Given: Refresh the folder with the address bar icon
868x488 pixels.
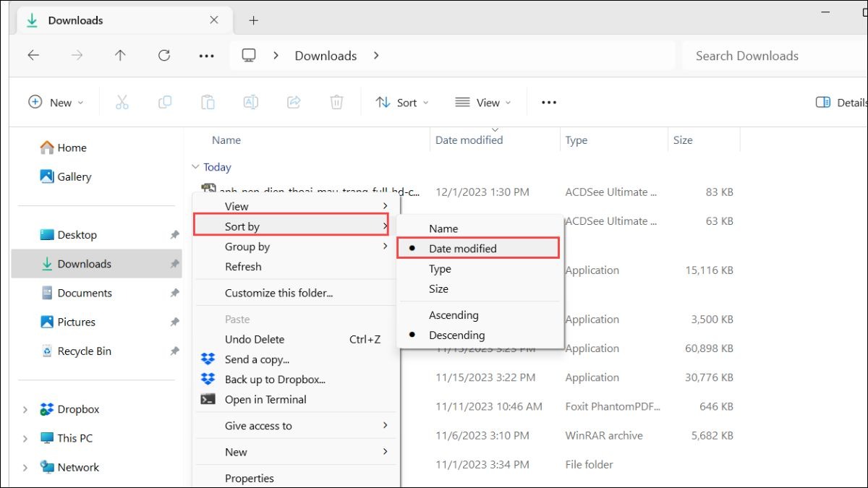Looking at the screenshot, I should (x=164, y=56).
